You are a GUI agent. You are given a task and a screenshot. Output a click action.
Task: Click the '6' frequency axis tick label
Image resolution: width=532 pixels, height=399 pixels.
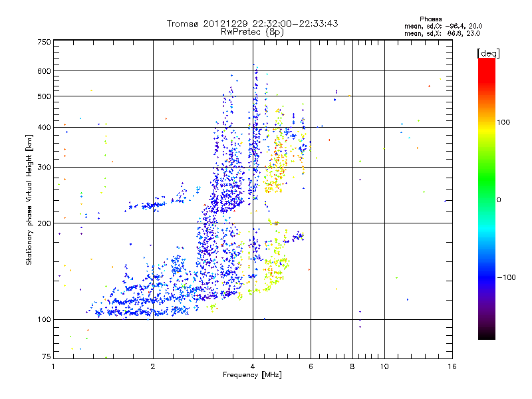[x=311, y=366]
